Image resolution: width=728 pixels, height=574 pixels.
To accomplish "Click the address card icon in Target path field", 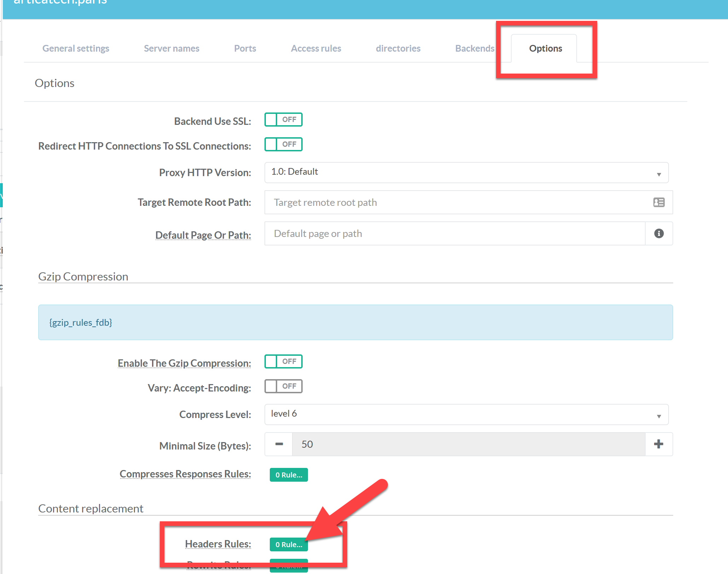I will click(659, 202).
